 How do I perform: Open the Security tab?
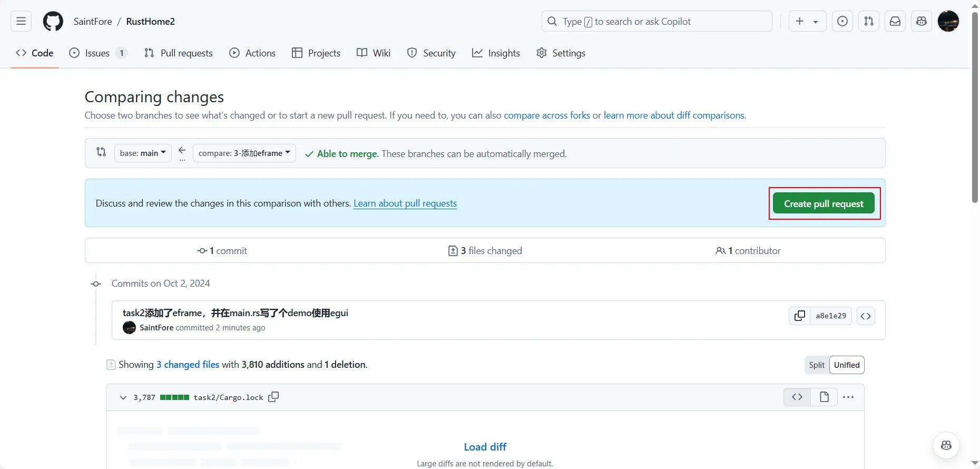(x=431, y=53)
